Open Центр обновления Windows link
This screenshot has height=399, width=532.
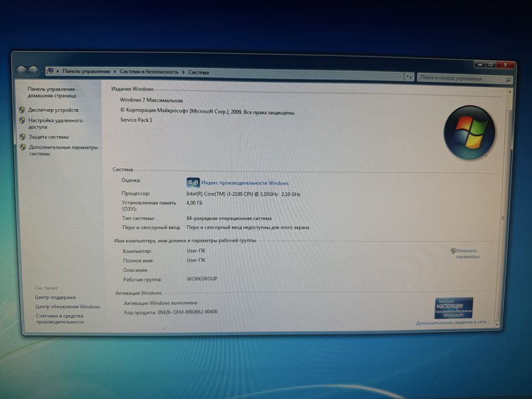[67, 307]
